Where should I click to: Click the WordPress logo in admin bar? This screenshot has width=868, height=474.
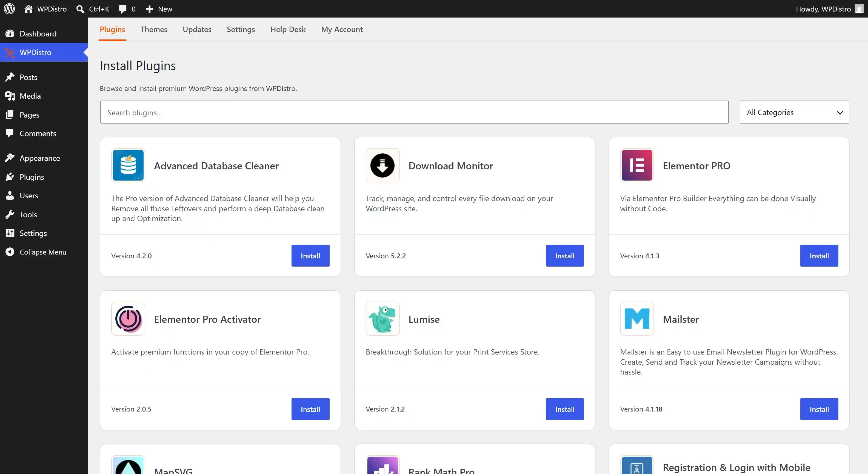[x=9, y=9]
